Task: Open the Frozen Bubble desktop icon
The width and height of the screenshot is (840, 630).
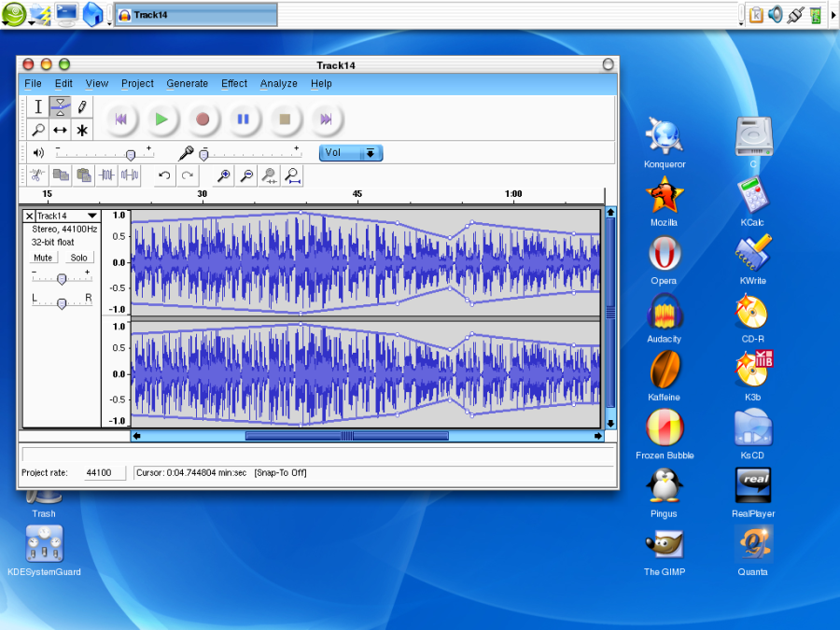Action: point(665,434)
